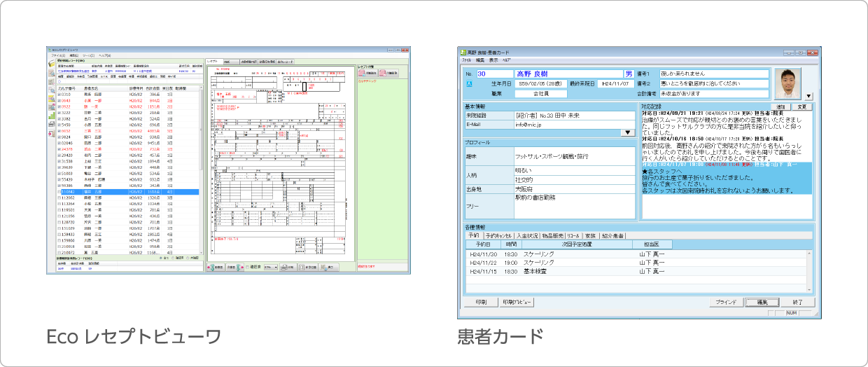This screenshot has width=868, height=367.
Task: Expand the 基本情報 section down arrow
Action: click(x=627, y=132)
